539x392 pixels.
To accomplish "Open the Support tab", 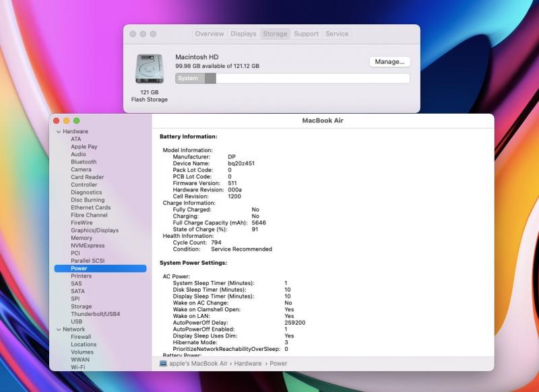I will click(306, 34).
